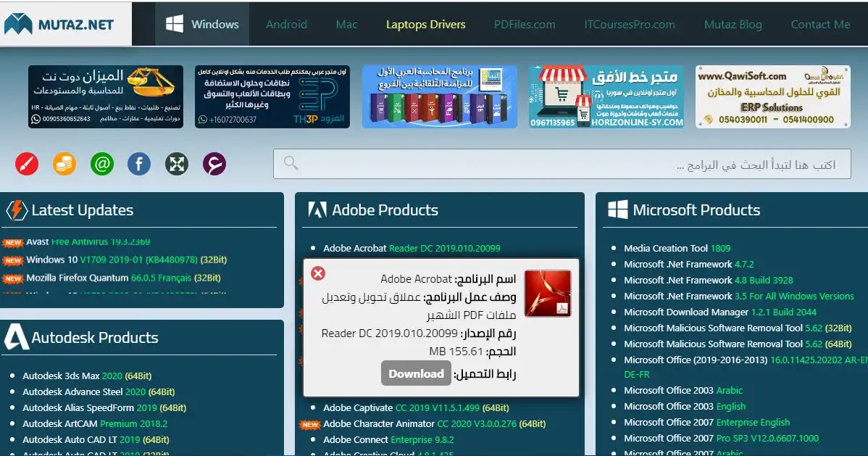868x456 pixels.
Task: Open the Horizonline-sy.com store banner
Action: click(606, 96)
